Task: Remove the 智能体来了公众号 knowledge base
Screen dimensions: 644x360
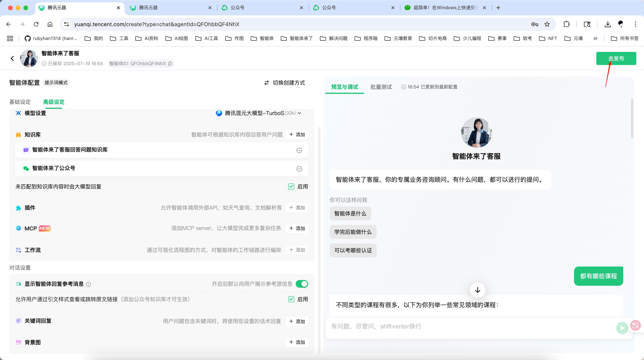Action: [x=299, y=169]
